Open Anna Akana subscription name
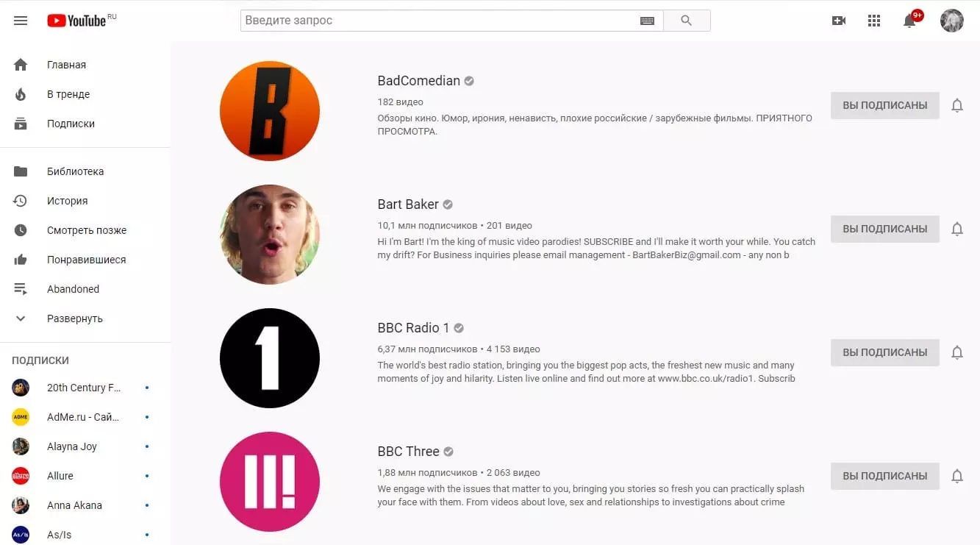980x545 pixels. (74, 505)
